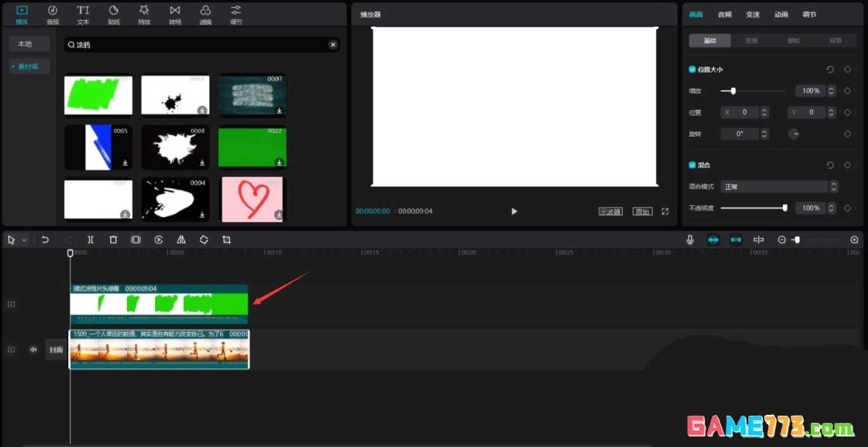Switch to the 变速 tab
Screen dimensions: 868x447
point(752,14)
